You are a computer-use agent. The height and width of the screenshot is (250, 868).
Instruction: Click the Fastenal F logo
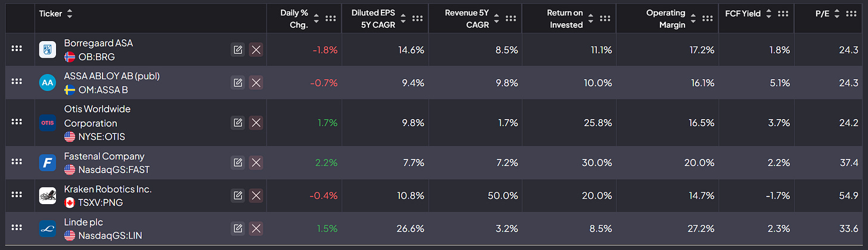pos(48,163)
